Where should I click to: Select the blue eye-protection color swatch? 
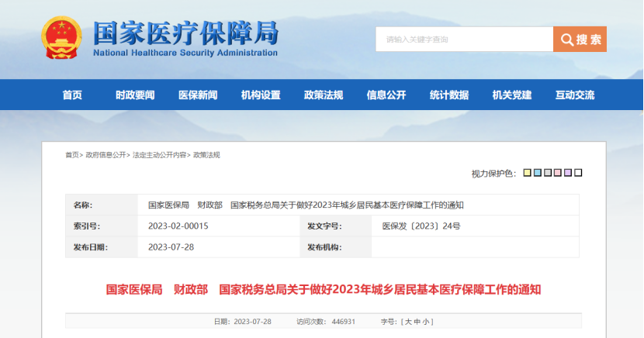point(538,173)
